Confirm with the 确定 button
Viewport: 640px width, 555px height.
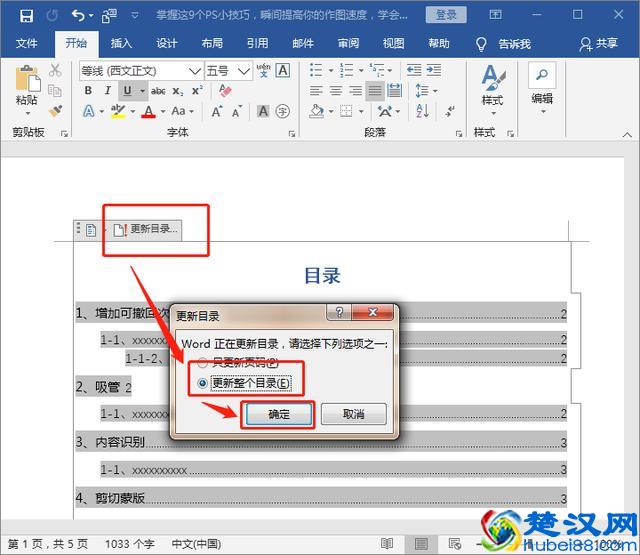(279, 415)
